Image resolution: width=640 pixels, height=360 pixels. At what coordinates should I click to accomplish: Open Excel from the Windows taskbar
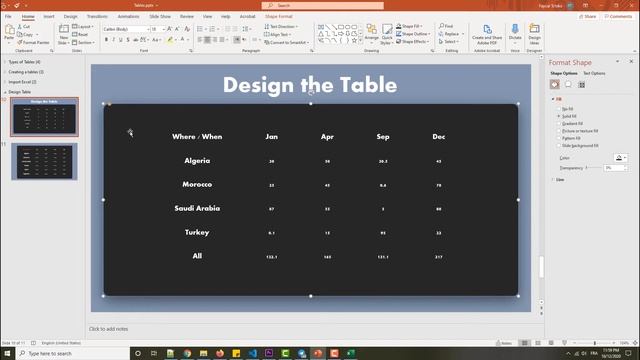[x=351, y=353]
